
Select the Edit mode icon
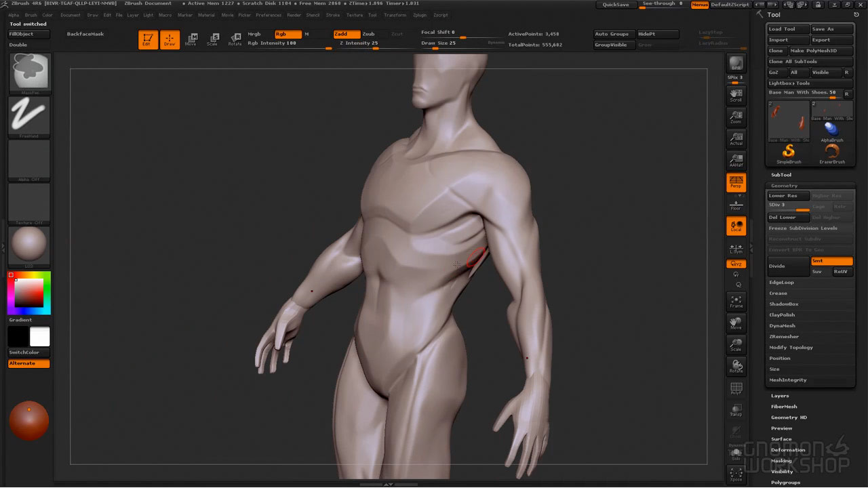pos(147,39)
